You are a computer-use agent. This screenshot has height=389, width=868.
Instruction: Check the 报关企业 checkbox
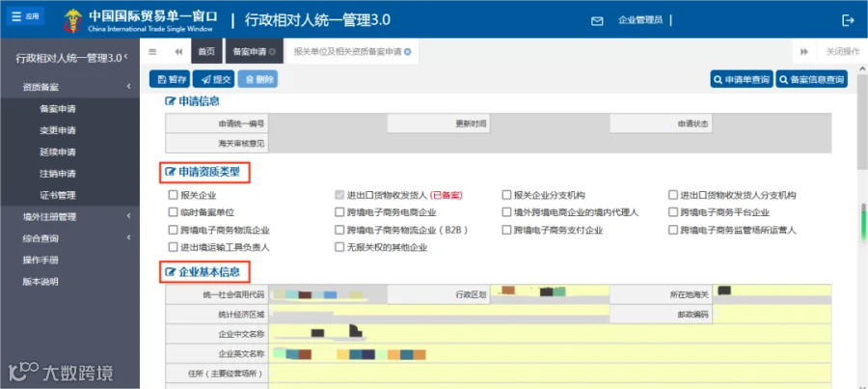[173, 195]
